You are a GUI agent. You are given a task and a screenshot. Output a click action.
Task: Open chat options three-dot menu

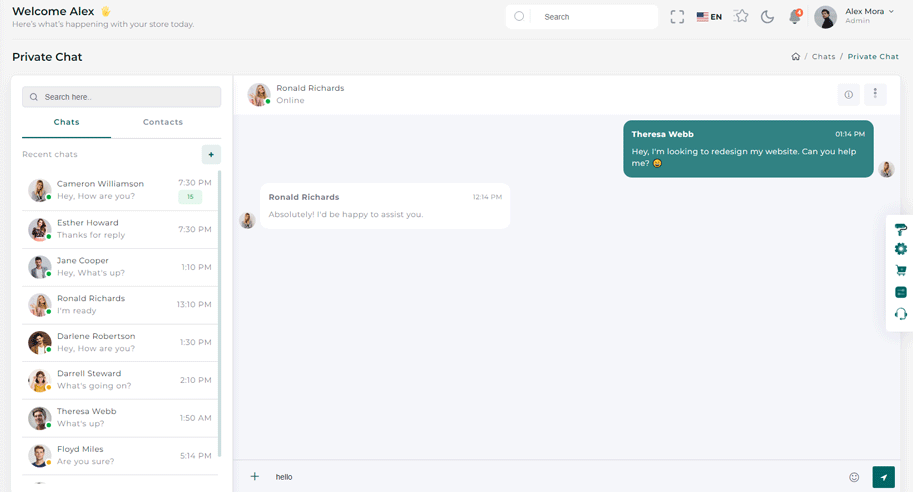[875, 94]
